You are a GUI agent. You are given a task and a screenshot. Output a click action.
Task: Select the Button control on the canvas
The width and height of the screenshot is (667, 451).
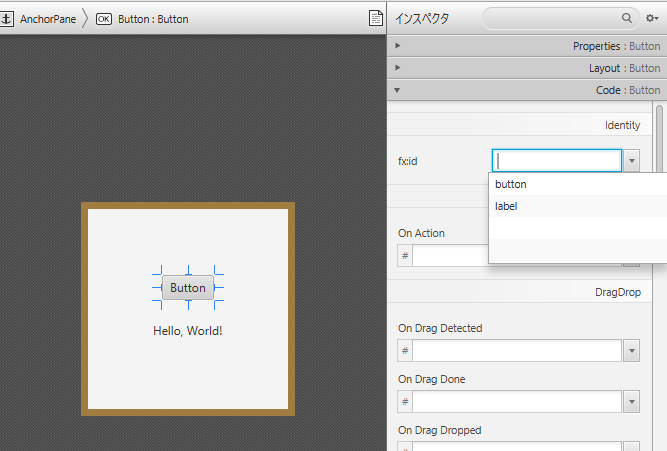coord(188,288)
